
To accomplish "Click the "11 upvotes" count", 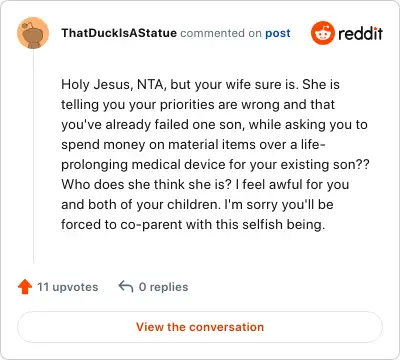I will click(x=68, y=287).
